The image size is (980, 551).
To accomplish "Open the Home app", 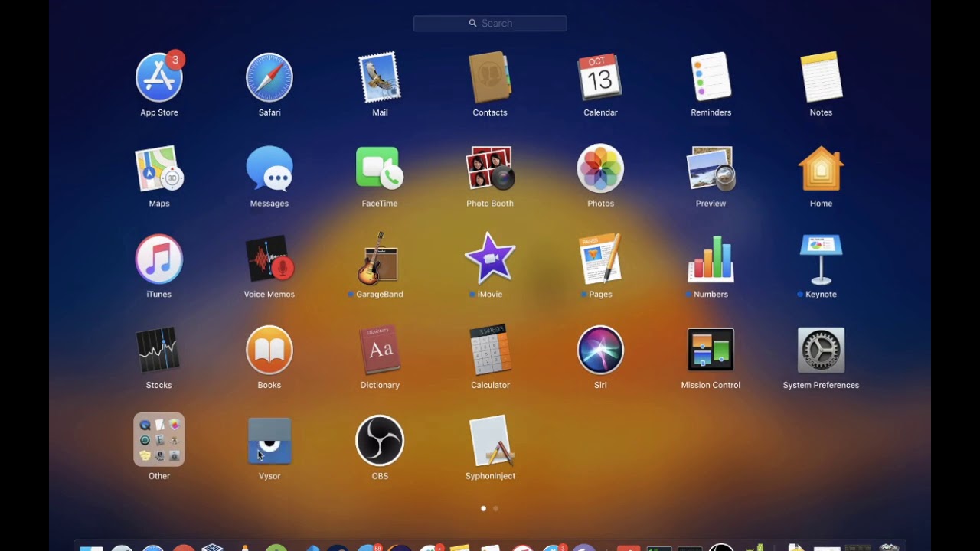I will point(821,168).
